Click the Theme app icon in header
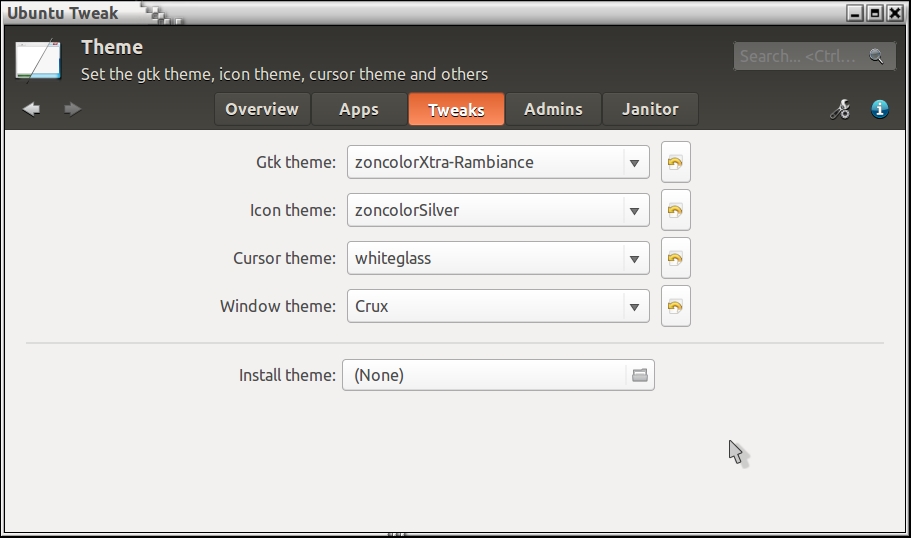911x538 pixels. (38, 60)
